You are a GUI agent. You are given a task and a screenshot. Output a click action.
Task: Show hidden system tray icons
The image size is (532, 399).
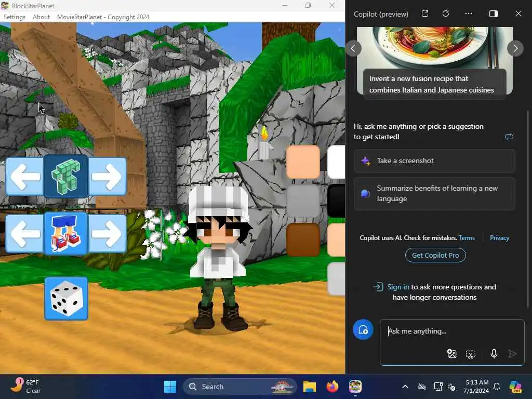click(405, 387)
